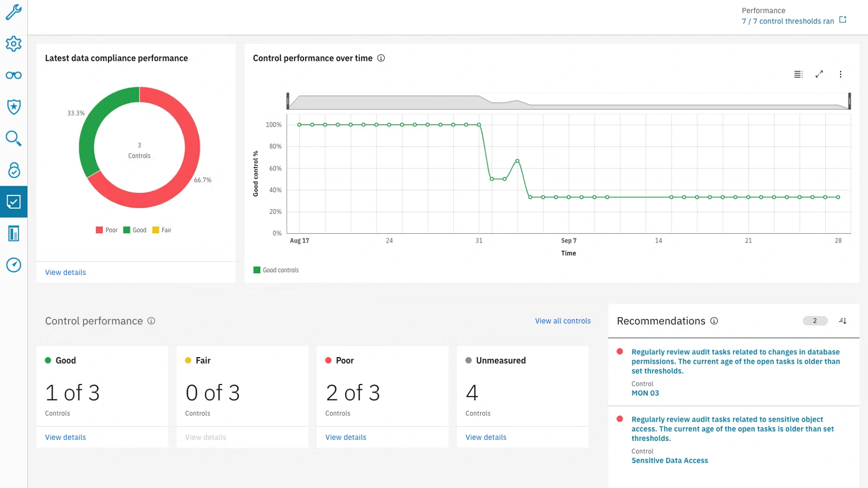This screenshot has width=868, height=488.
Task: Click the left handle of time range slider
Action: point(288,101)
